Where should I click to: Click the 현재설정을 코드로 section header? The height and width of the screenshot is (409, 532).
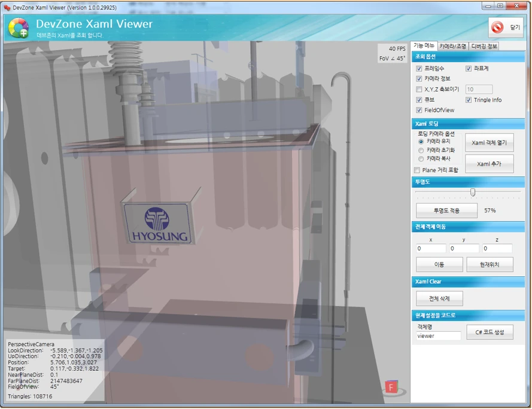pyautogui.click(x=468, y=315)
